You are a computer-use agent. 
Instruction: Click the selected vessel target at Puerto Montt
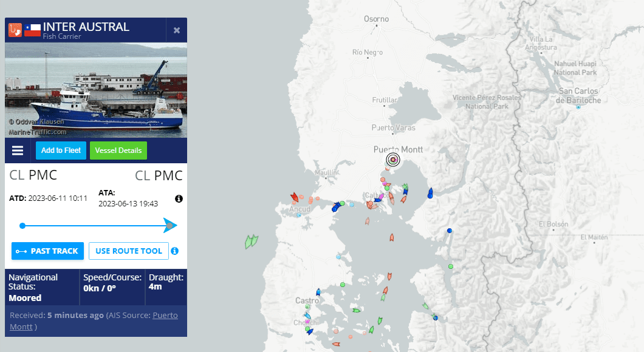[x=393, y=160]
